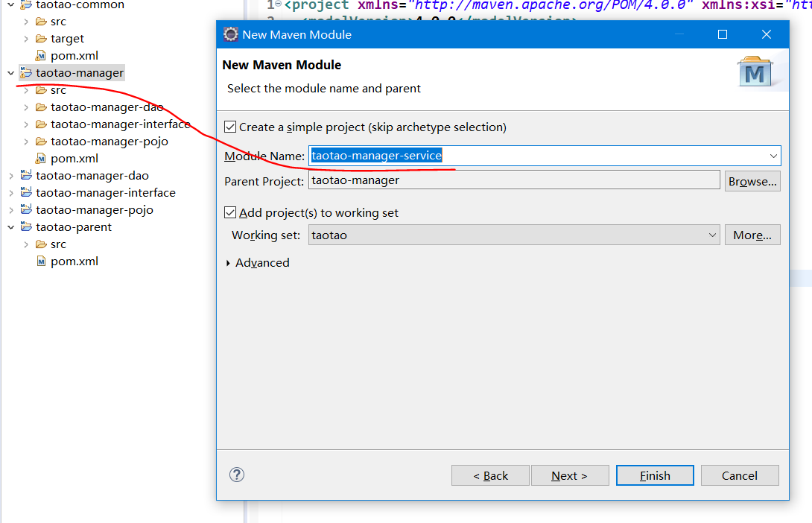Click folder icon of src under taotao-parent
This screenshot has width=812, height=523.
41,244
